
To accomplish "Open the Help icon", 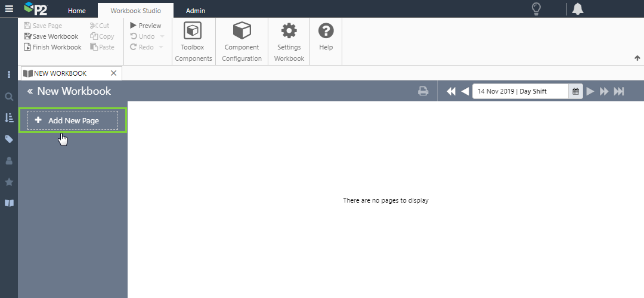I will pos(326,36).
